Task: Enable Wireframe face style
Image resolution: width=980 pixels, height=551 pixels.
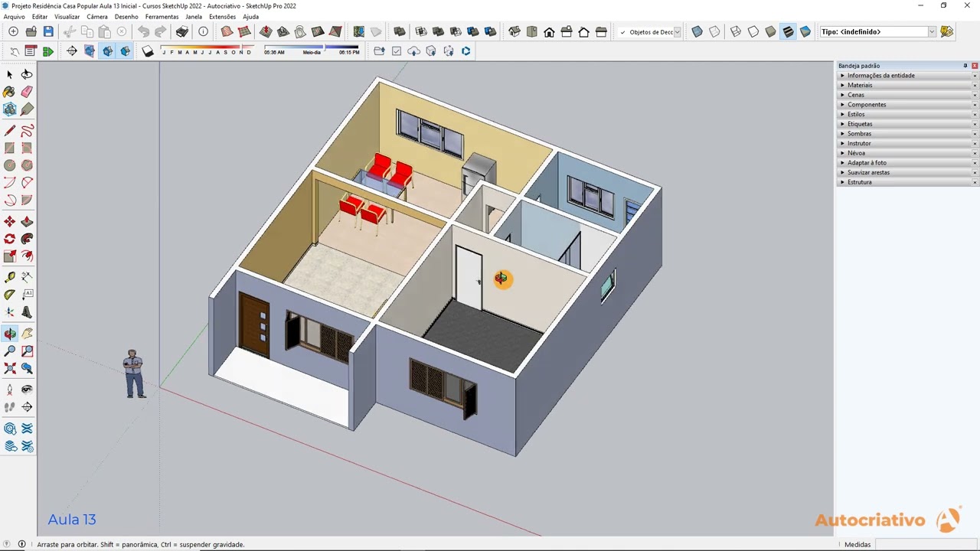Action: [736, 31]
